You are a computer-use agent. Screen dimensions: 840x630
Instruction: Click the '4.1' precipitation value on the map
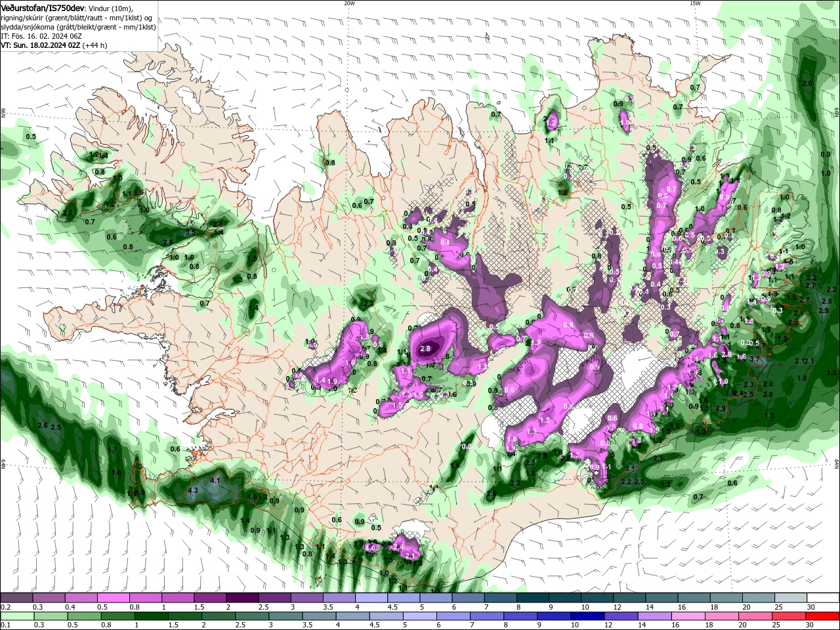click(x=215, y=481)
